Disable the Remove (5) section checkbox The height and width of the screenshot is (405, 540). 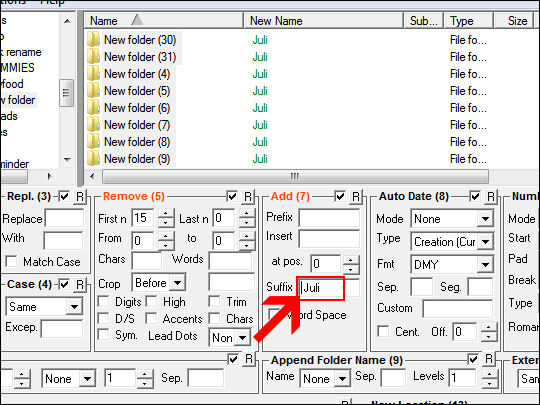(232, 196)
